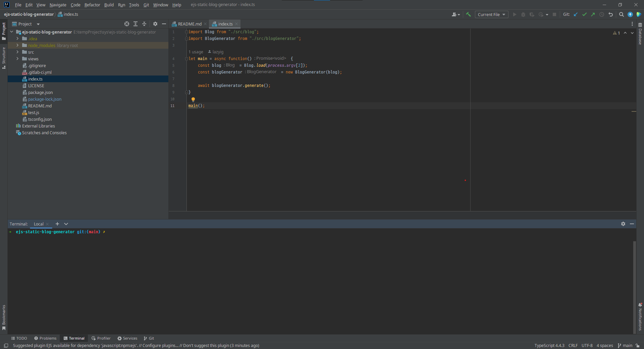The height and width of the screenshot is (349, 644).
Task: Toggle the Structure tool window sidebar button
Action: pos(4,58)
